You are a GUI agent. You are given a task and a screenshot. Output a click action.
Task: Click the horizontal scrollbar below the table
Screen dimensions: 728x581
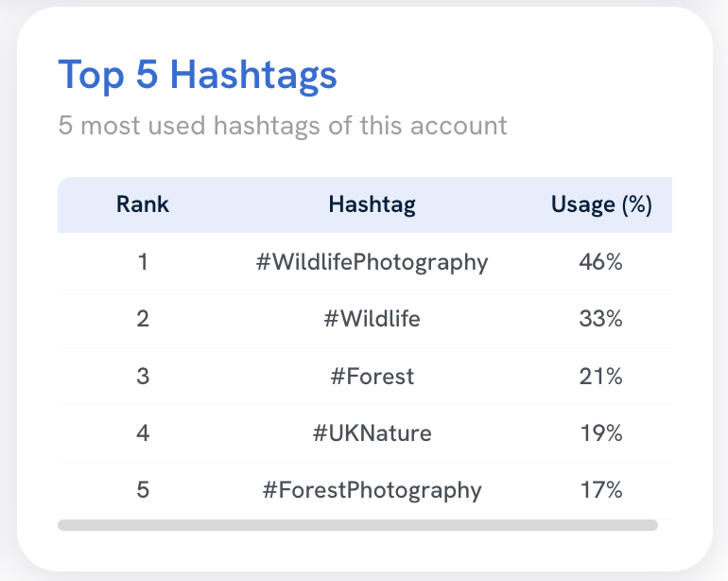tap(357, 524)
